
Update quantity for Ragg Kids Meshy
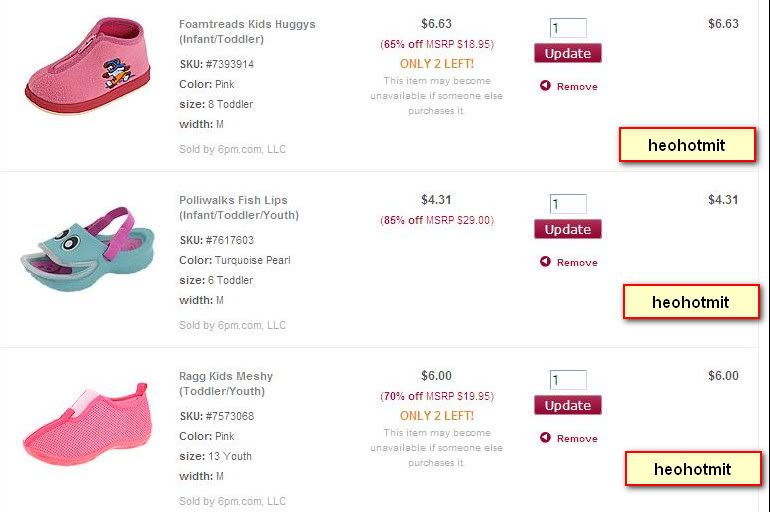click(x=568, y=405)
